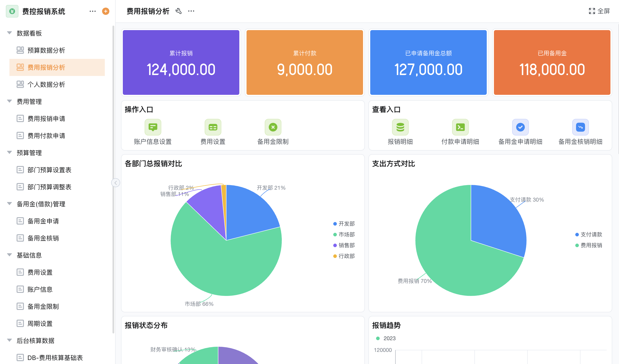This screenshot has height=364, width=619.
Task: Collapse the 数据看板 group
Action: [10, 33]
